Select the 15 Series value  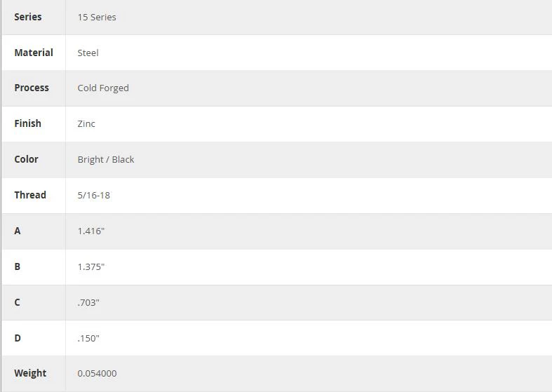click(97, 18)
